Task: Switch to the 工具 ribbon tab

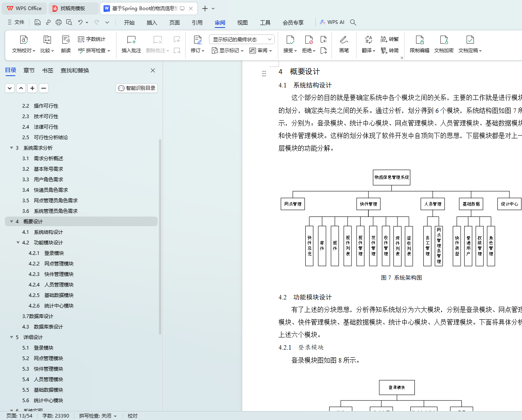Action: pos(265,23)
